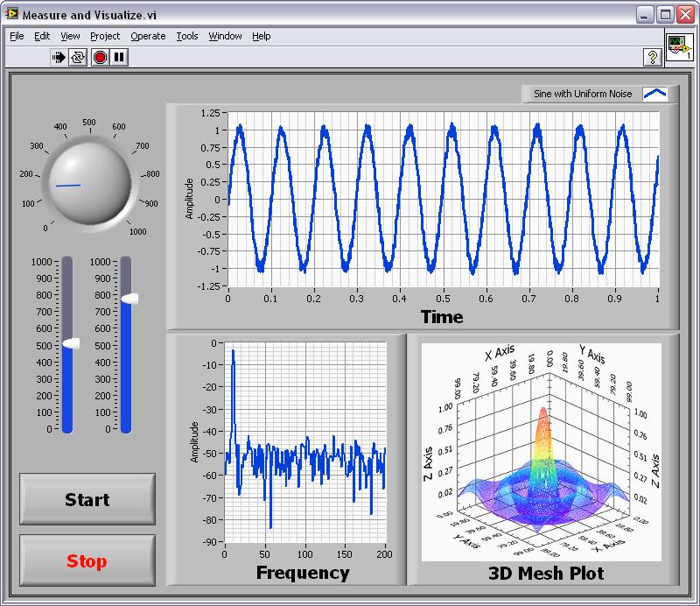Viewport: 700px width, 606px height.
Task: Click the Run arrow icon
Action: tap(59, 57)
